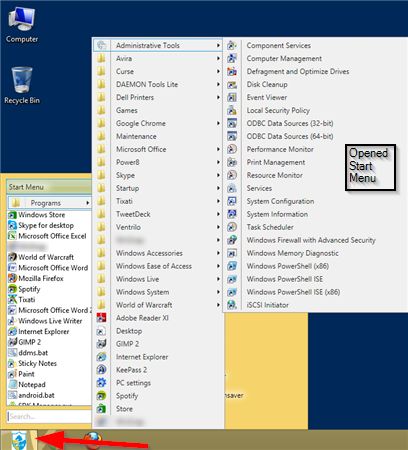Open System Information entry
Screen dimensions: 408x450
pyautogui.click(x=277, y=214)
